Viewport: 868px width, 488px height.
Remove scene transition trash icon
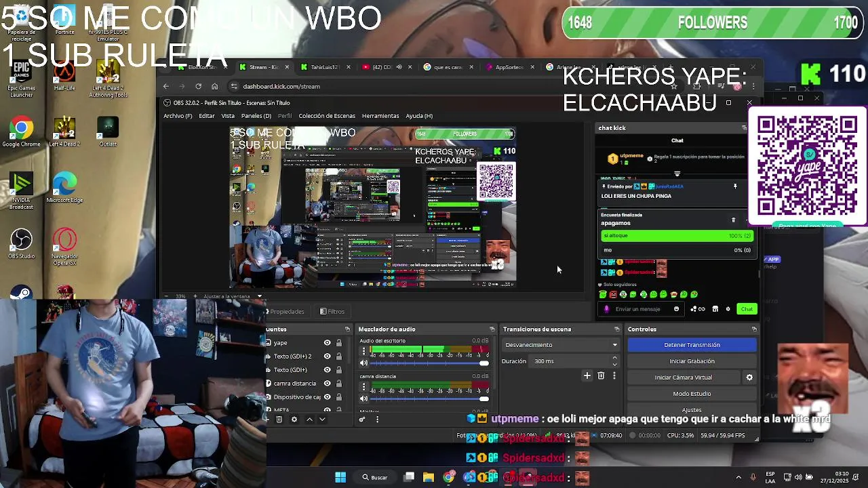[601, 375]
